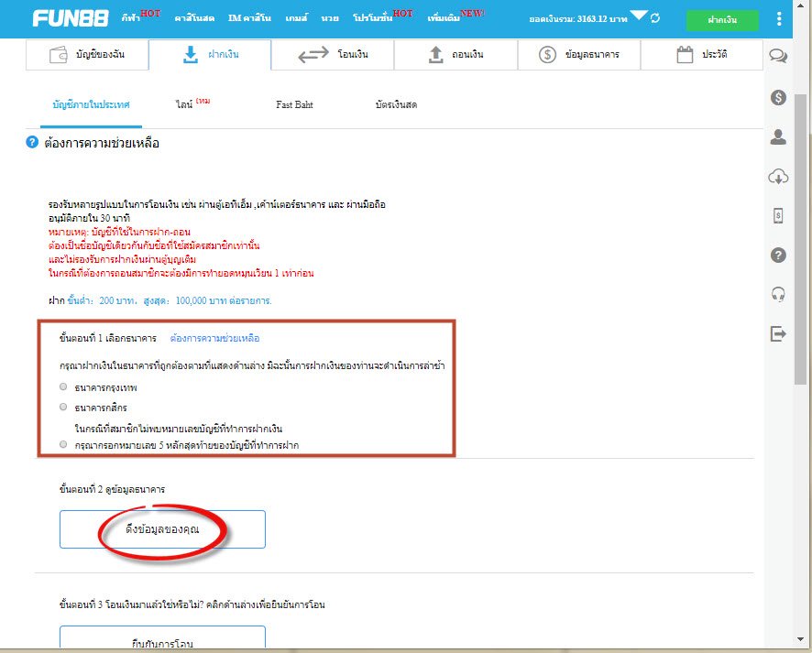812x653 pixels.
Task: Open the chat bubbles icon in sidebar
Action: [778, 56]
